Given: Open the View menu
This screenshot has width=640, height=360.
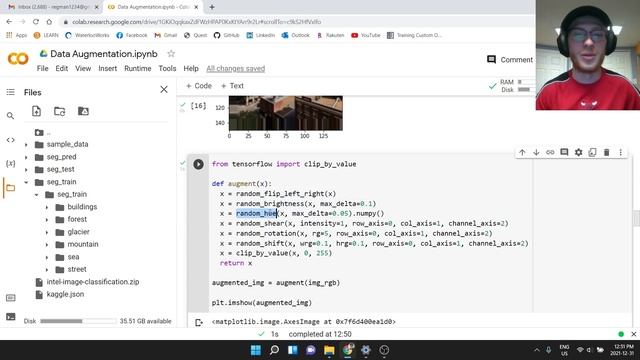Looking at the screenshot, I should pos(83,69).
